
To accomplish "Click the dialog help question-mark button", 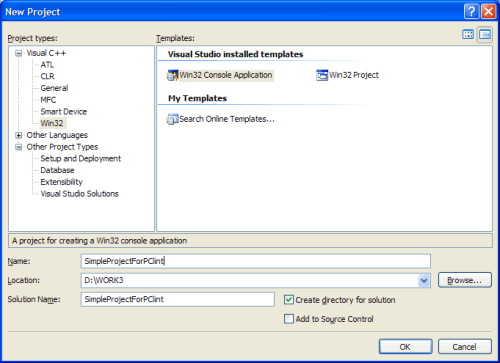I will click(472, 12).
